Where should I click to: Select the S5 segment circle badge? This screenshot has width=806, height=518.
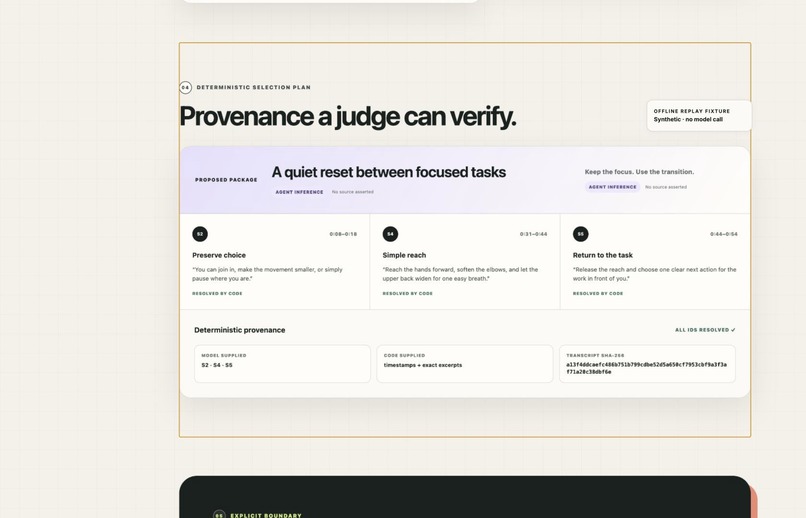[x=580, y=234]
